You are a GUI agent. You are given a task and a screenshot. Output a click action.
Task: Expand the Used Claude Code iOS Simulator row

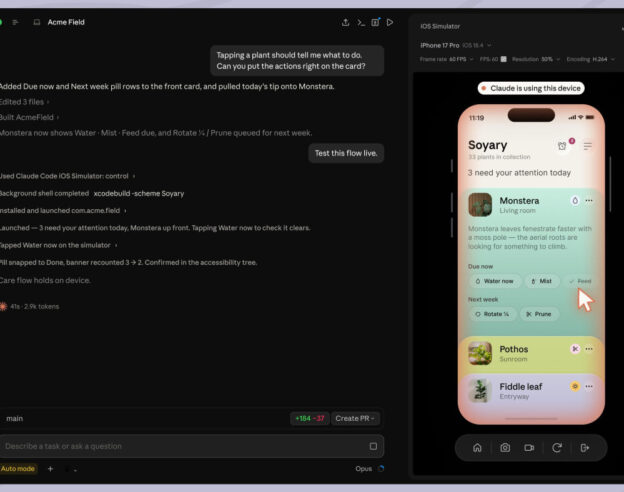(x=68, y=176)
